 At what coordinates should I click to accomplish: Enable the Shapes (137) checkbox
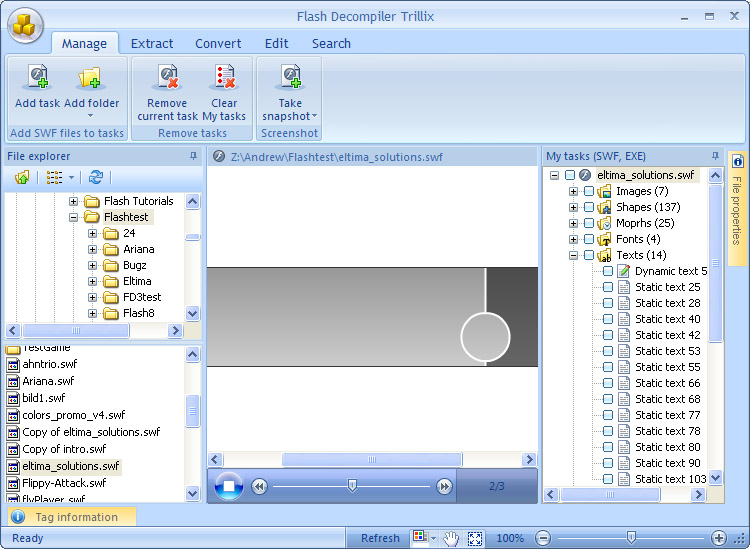tap(589, 207)
